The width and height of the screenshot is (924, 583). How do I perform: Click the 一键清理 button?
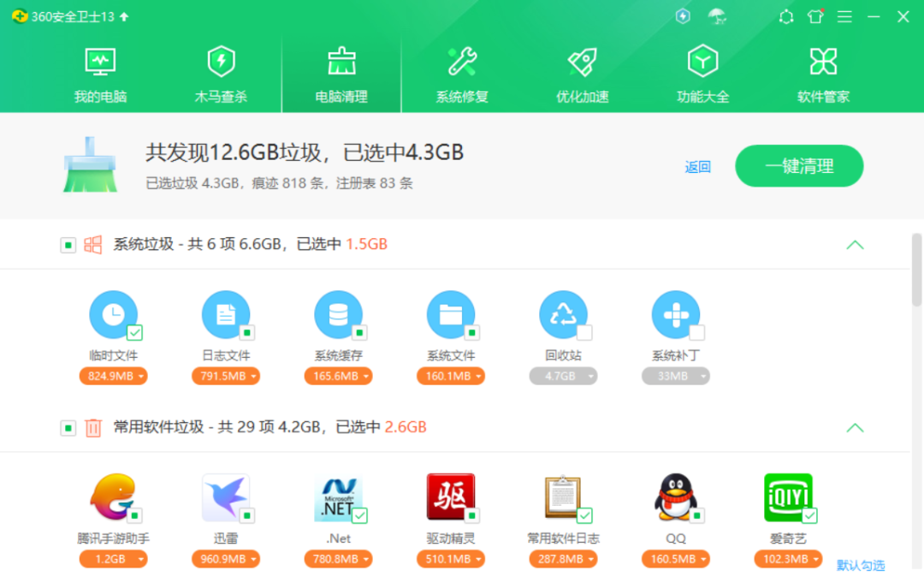(x=799, y=165)
